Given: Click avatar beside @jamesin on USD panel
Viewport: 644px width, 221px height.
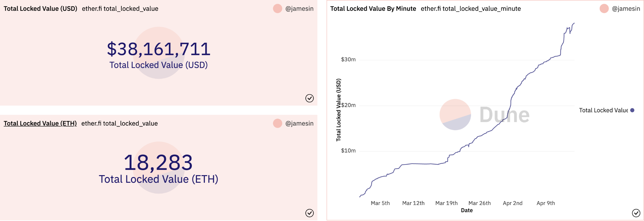Looking at the screenshot, I should tap(277, 8).
